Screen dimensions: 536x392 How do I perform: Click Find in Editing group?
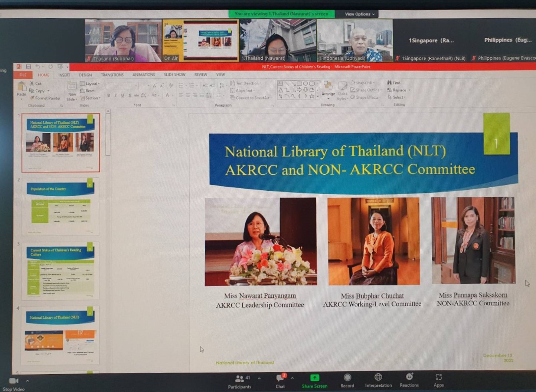394,83
